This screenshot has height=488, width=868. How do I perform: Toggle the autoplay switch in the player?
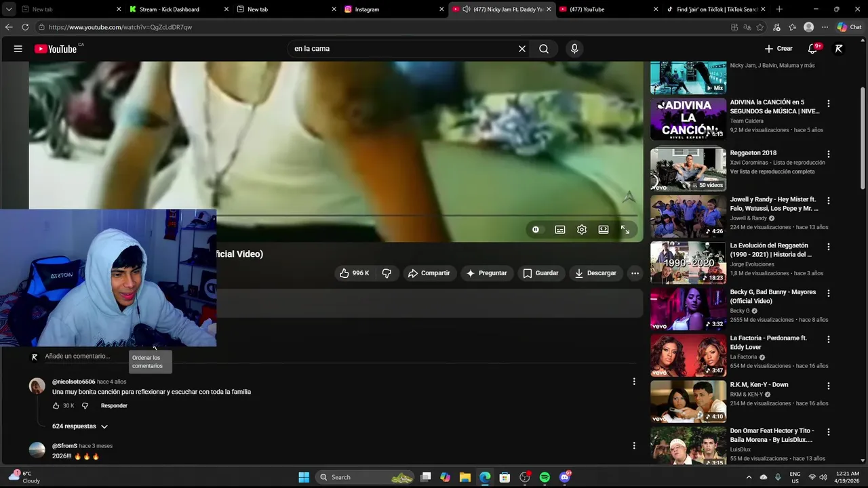pyautogui.click(x=536, y=230)
